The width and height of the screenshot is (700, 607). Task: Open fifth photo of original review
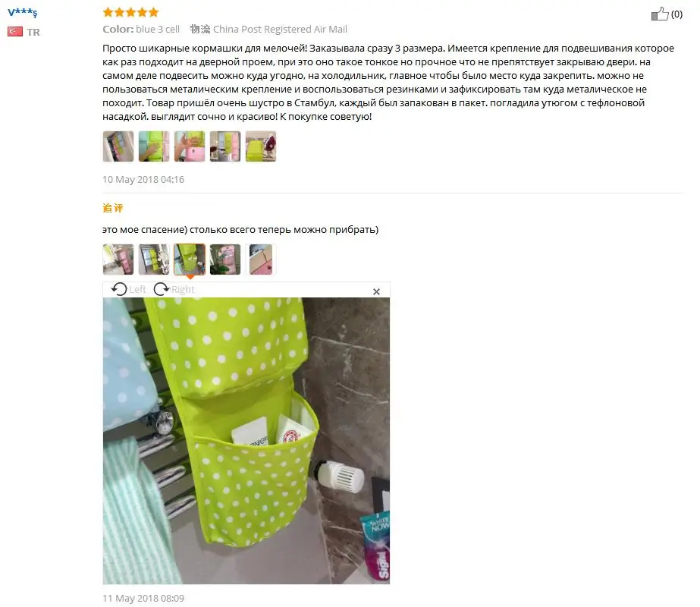(x=261, y=146)
